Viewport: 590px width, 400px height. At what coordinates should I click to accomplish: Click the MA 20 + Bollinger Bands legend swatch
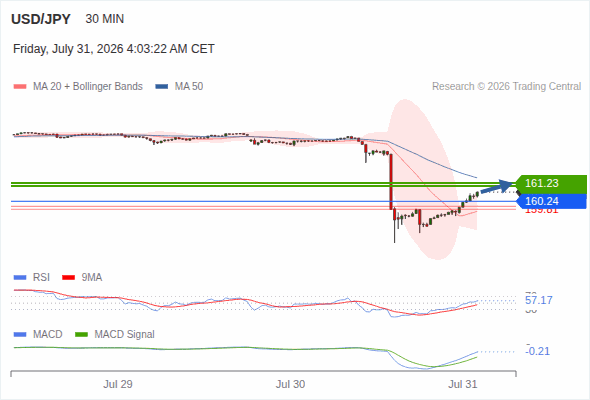pyautogui.click(x=20, y=87)
